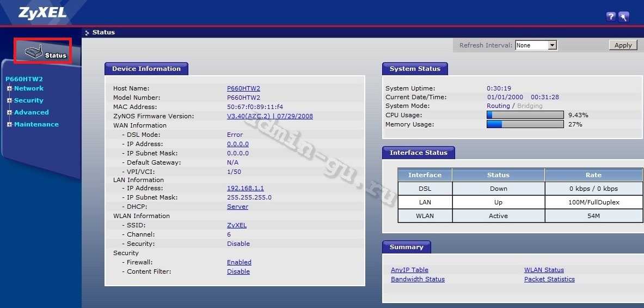Click the memory usage 27% value

[x=575, y=124]
